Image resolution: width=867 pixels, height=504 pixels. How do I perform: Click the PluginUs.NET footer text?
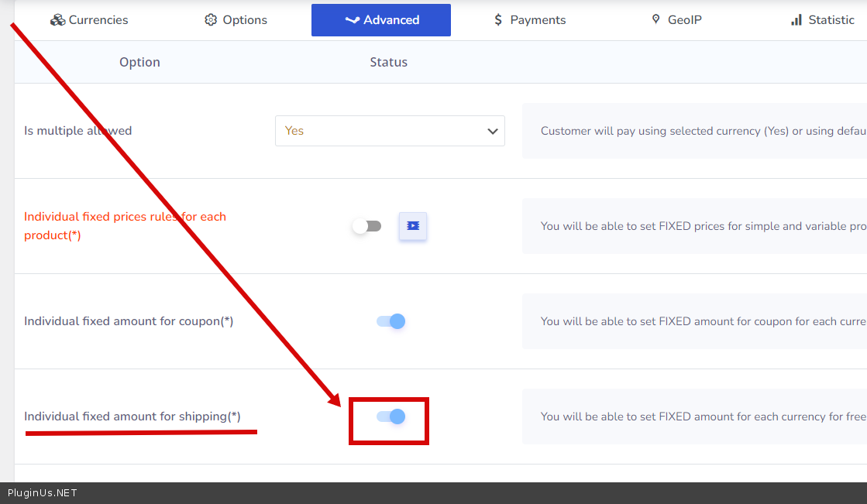(x=43, y=493)
